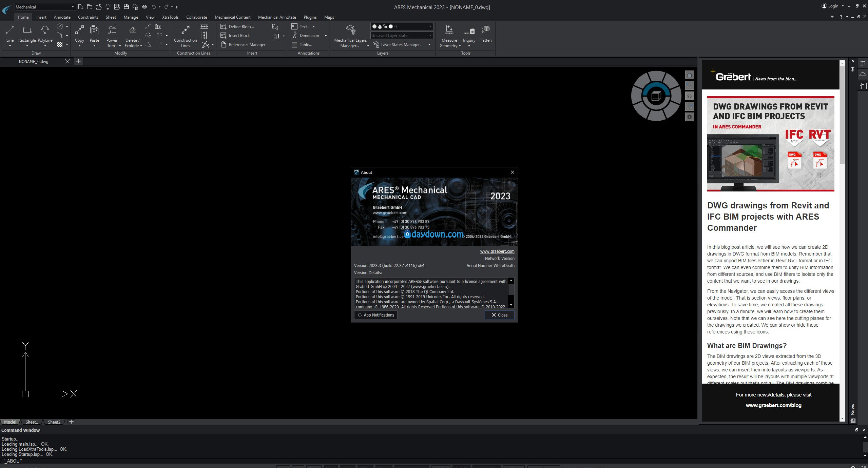The height and width of the screenshot is (468, 868).
Task: Select the Line drawing tool
Action: click(x=10, y=34)
